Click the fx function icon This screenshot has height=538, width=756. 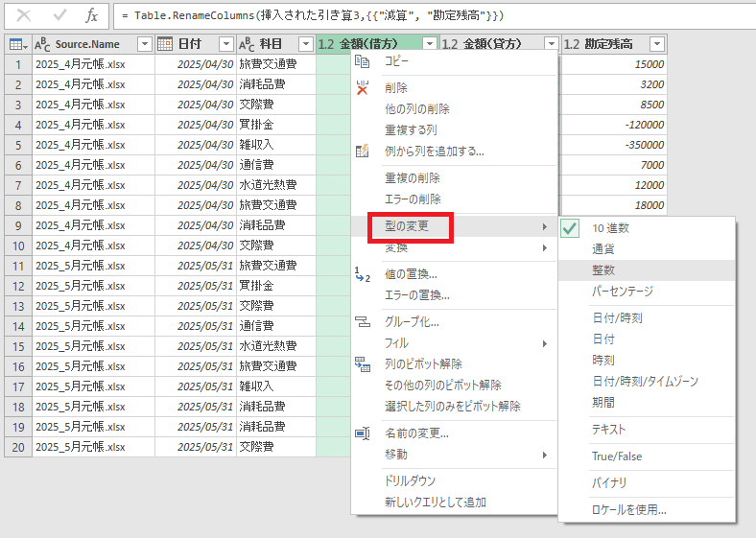click(x=91, y=15)
